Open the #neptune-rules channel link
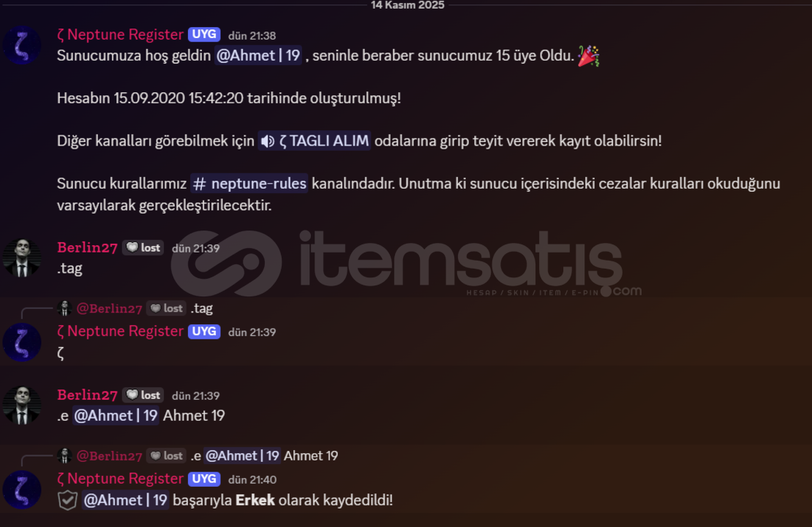This screenshot has height=527, width=812. click(249, 184)
